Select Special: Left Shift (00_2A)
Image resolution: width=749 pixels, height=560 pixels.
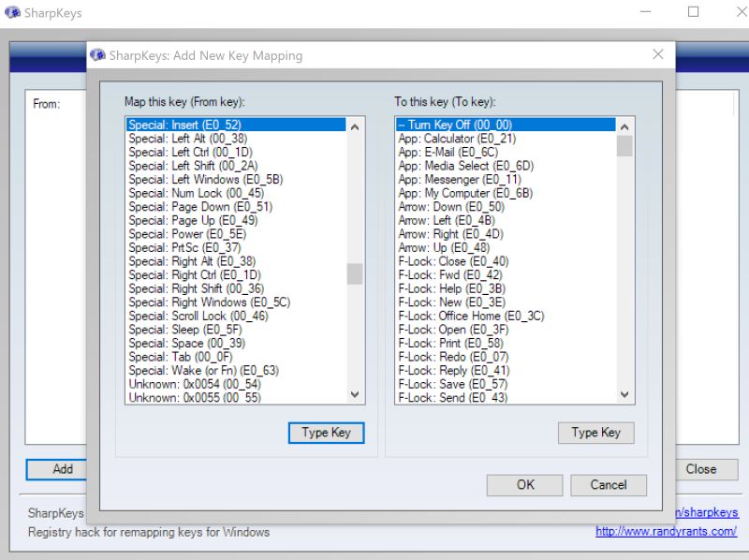[236, 166]
